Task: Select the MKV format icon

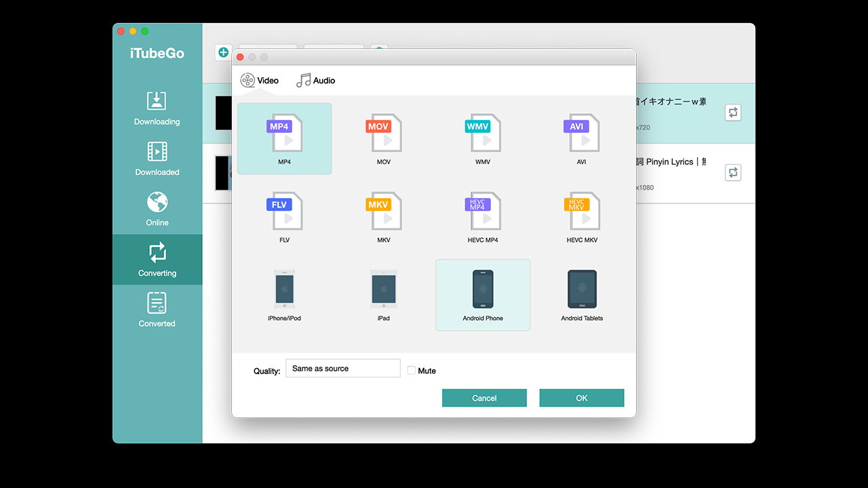Action: tap(383, 211)
